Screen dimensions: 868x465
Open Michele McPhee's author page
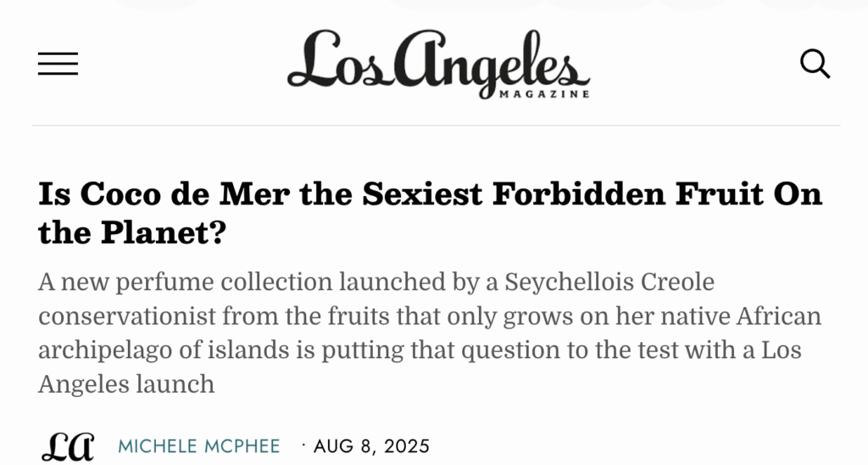198,446
